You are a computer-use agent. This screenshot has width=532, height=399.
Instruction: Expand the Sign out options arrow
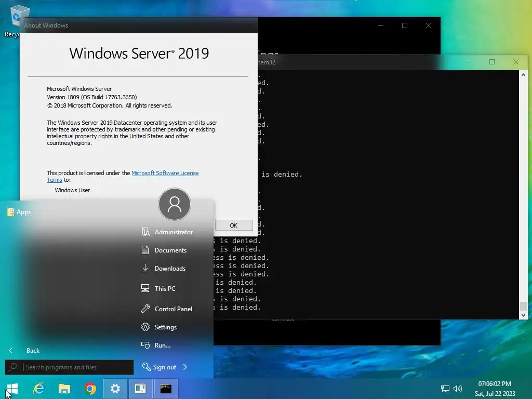[x=185, y=367]
